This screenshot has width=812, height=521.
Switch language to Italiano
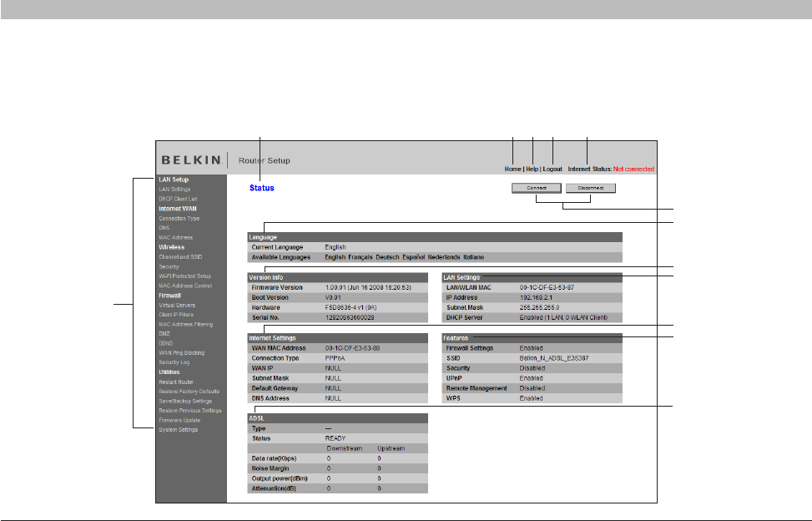click(x=473, y=257)
